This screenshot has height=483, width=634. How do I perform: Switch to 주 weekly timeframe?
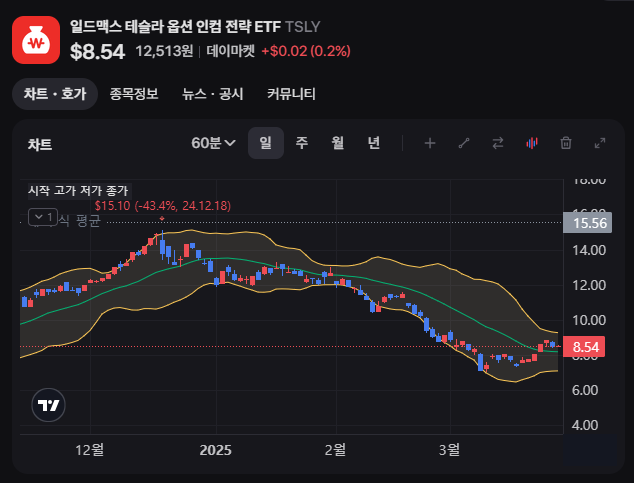coord(302,143)
